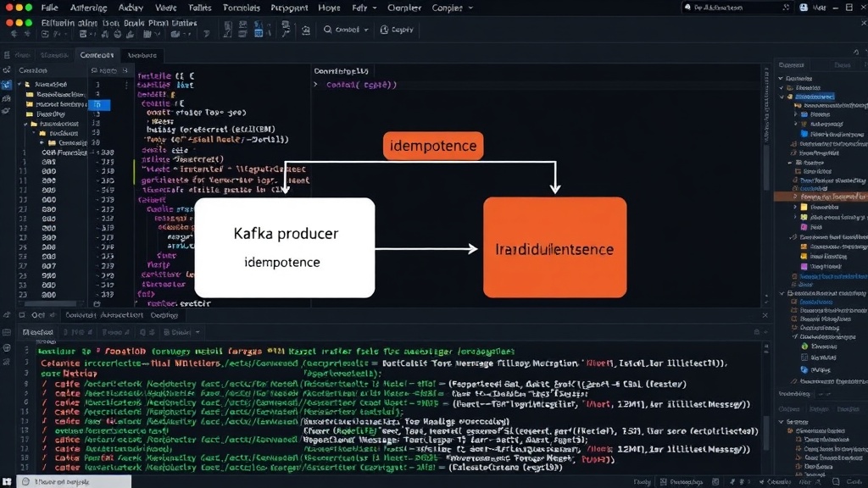Open the dropdown arrow beside toolbar search

366,30
